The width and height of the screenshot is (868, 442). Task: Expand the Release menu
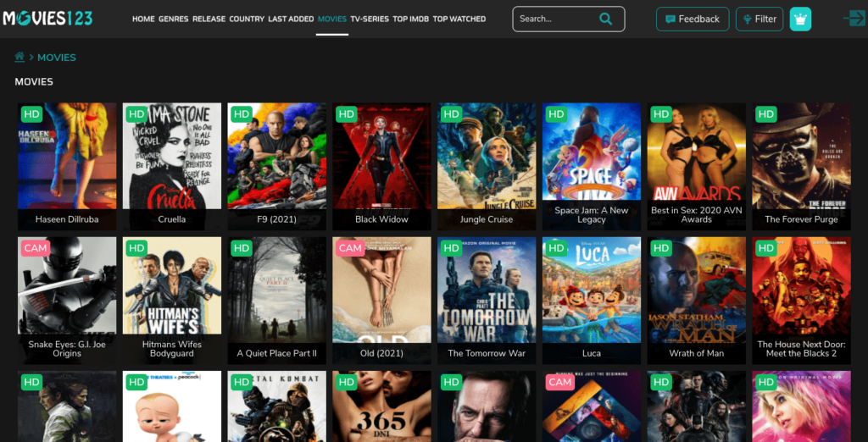tap(209, 19)
